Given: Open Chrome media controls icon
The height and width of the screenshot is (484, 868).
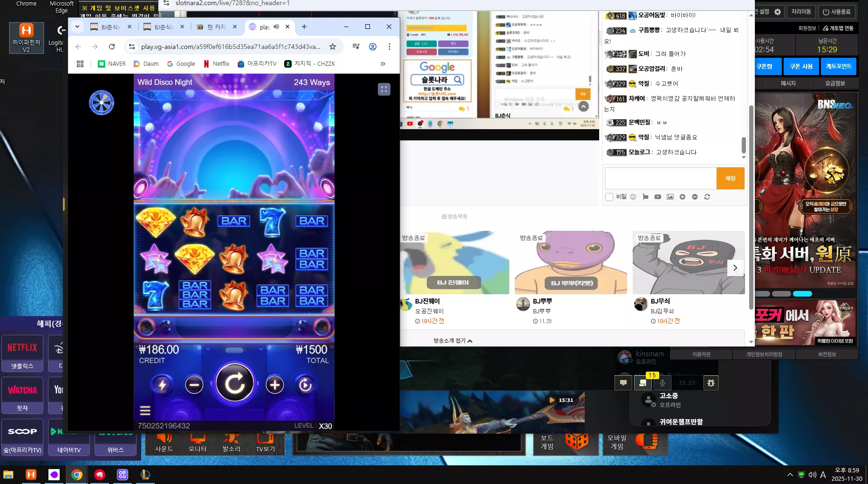Looking at the screenshot, I should (356, 47).
